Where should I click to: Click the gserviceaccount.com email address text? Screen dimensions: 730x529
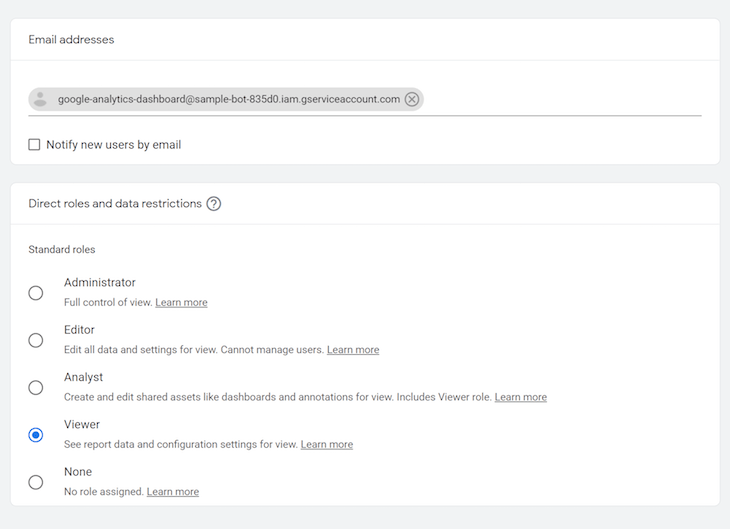click(229, 99)
